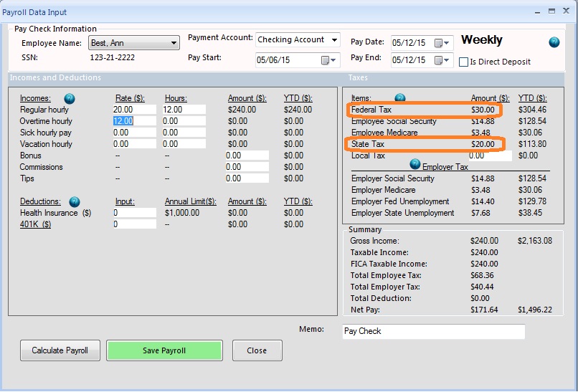Click the Regular hourly hours field
This screenshot has width=578, height=392.
[x=184, y=110]
